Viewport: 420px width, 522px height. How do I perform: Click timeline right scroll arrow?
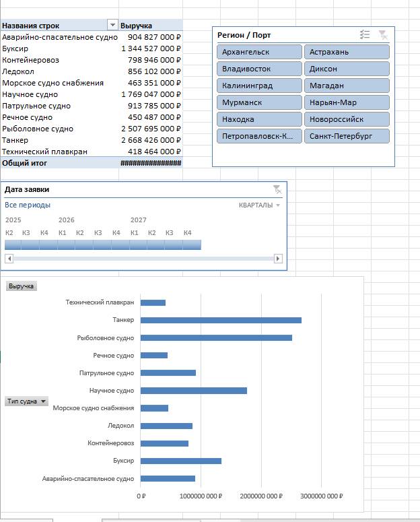278,259
